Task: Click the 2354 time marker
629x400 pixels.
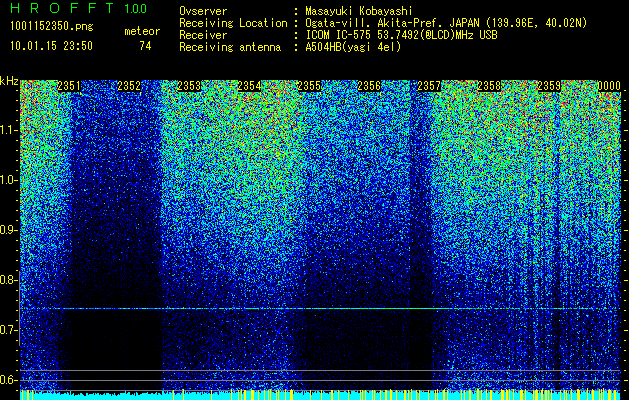Action: [249, 86]
